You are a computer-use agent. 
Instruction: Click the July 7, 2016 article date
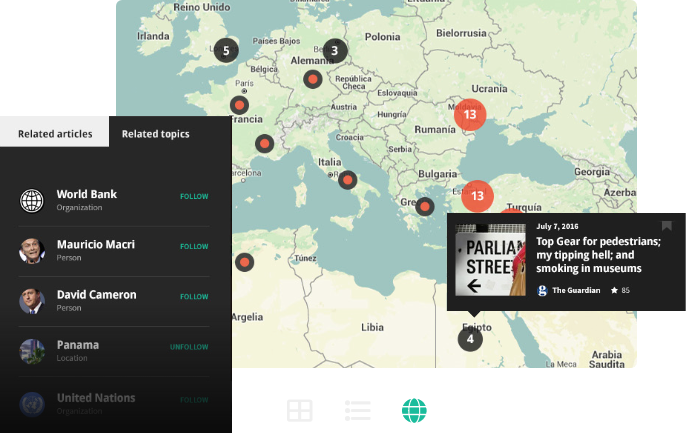pyautogui.click(x=557, y=226)
